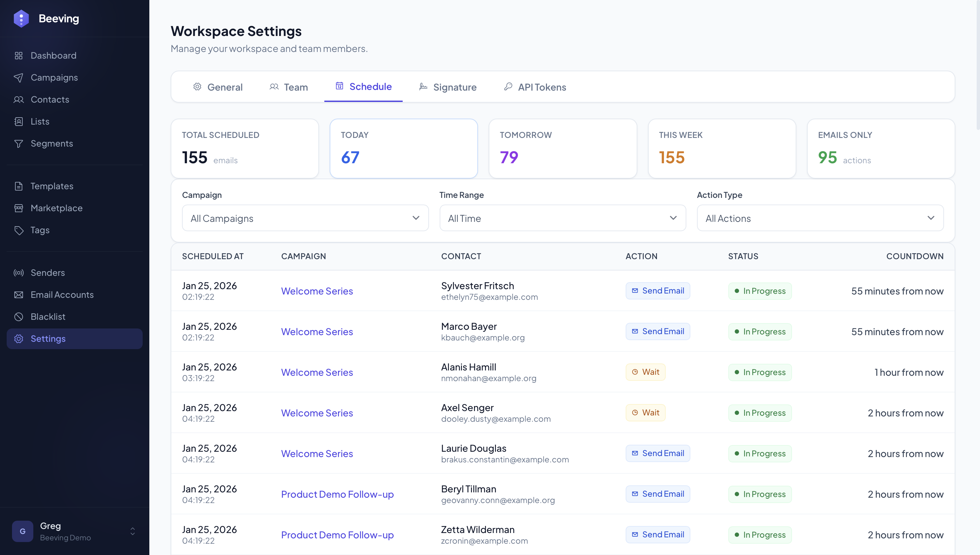
Task: Open Campaigns via paper plane icon
Action: [x=18, y=78]
